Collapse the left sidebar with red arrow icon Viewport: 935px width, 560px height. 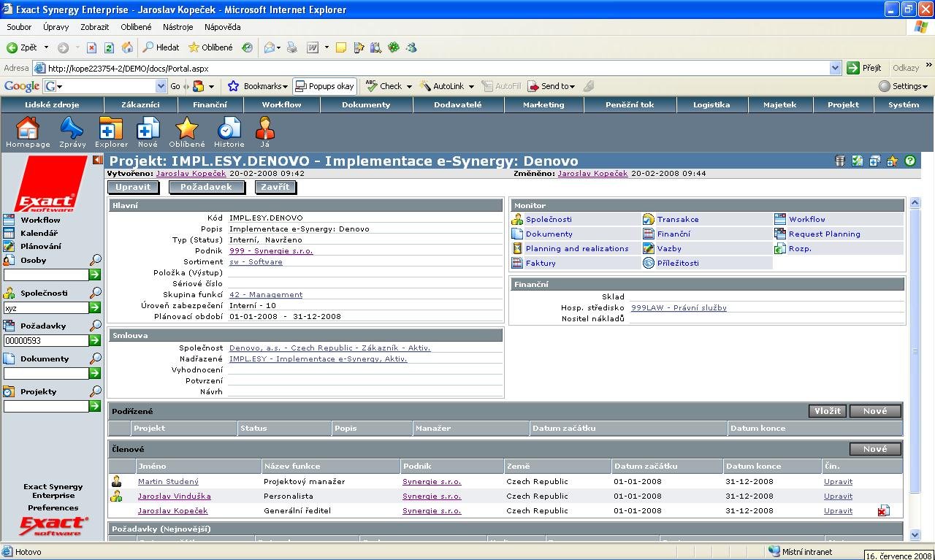tap(98, 160)
